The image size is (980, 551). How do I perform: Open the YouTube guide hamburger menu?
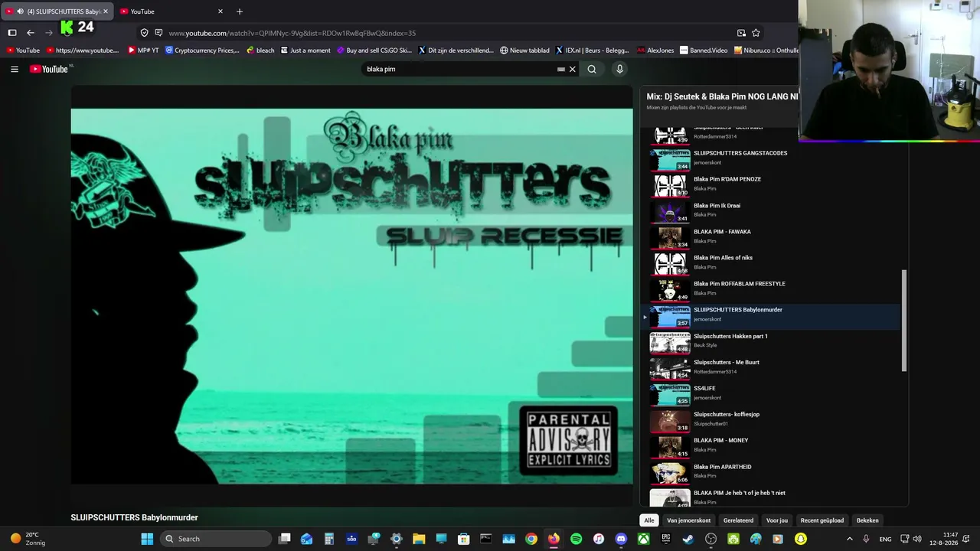point(15,69)
